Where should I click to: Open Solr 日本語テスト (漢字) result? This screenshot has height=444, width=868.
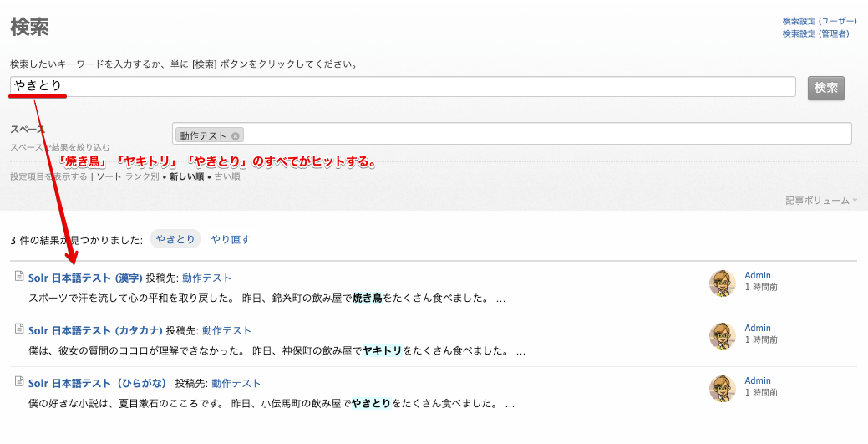85,278
